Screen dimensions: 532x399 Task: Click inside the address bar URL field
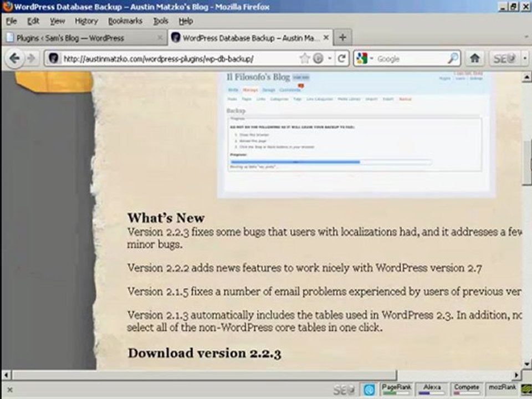click(180, 59)
